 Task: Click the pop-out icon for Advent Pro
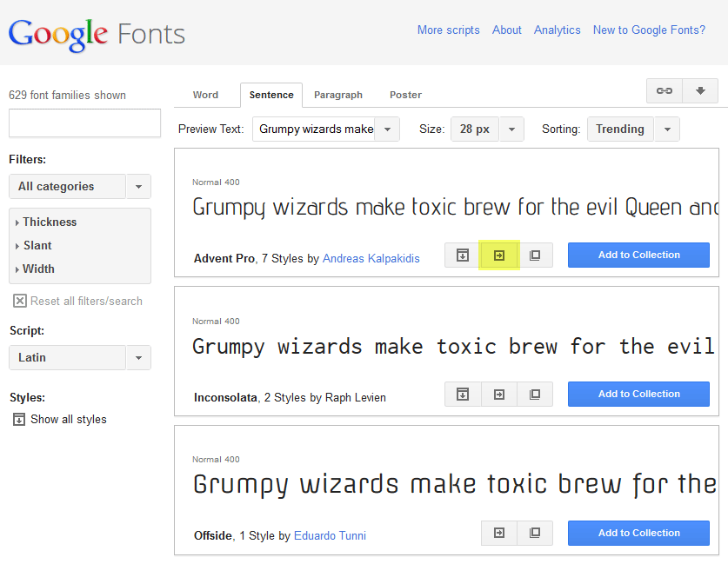coord(535,255)
